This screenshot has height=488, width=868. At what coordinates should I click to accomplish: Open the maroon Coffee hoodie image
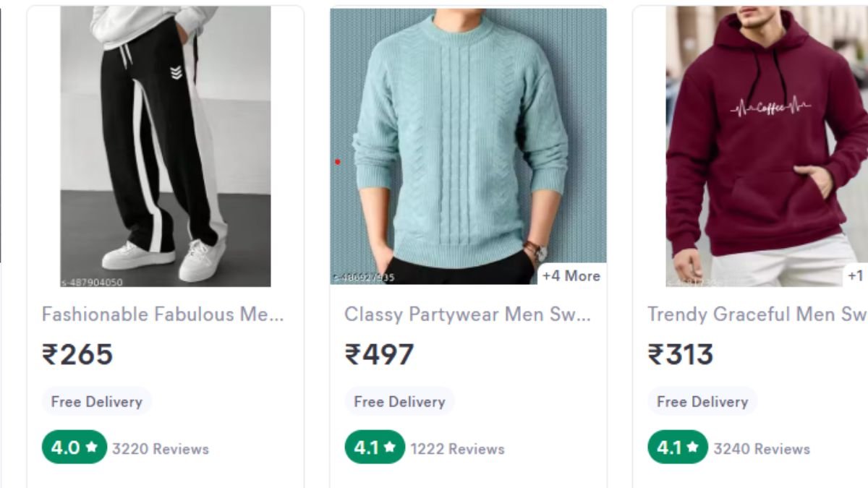pyautogui.click(x=767, y=146)
